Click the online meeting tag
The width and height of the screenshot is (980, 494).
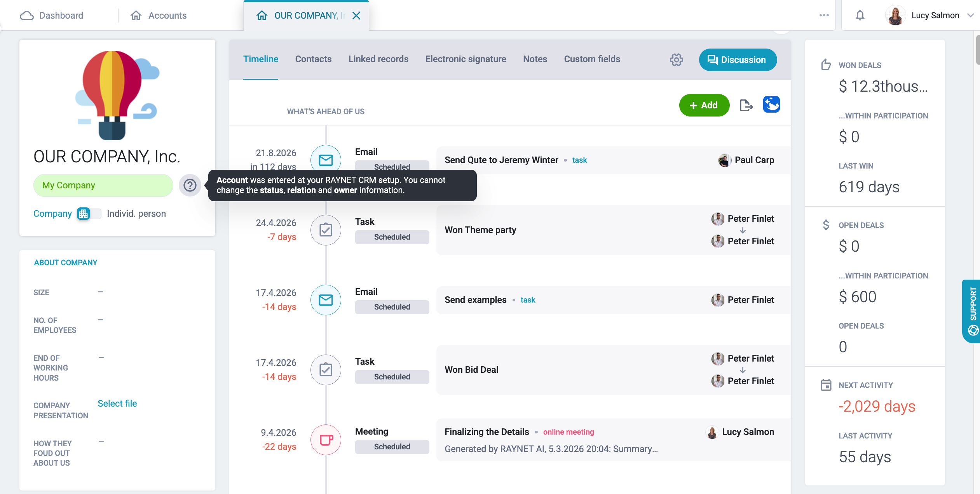[x=568, y=432]
